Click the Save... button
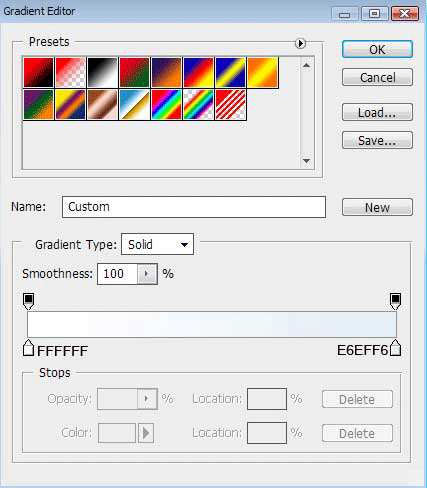This screenshot has height=488, width=427. coord(377,140)
